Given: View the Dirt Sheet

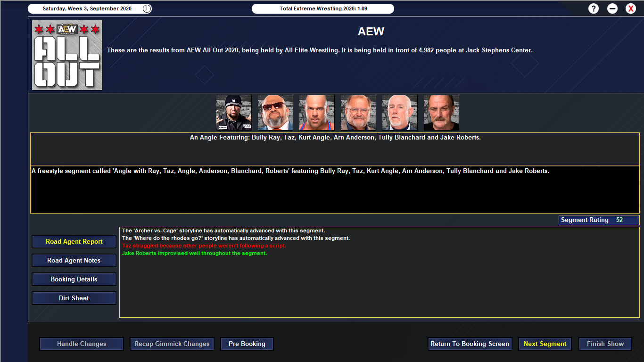Looking at the screenshot, I should point(74,298).
